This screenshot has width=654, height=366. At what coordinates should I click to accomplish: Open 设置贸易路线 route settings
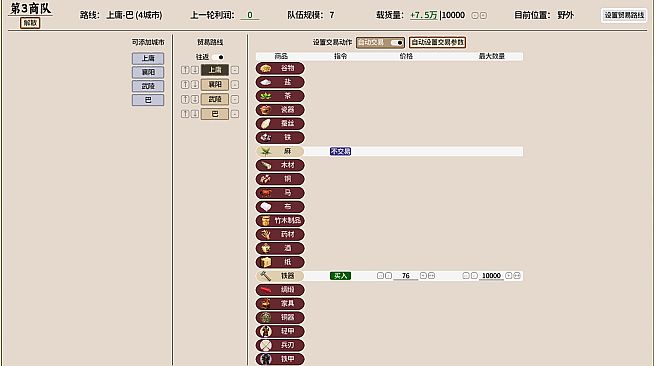coord(624,15)
